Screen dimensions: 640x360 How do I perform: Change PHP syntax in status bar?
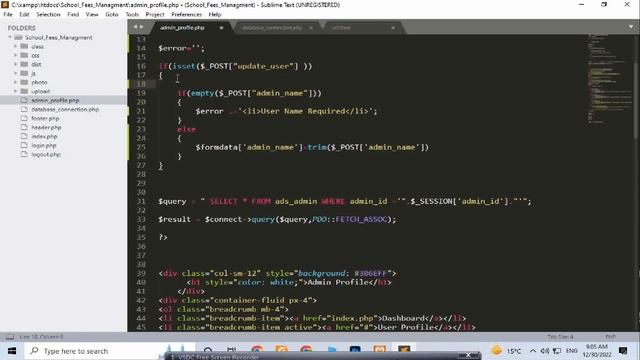(x=611, y=337)
